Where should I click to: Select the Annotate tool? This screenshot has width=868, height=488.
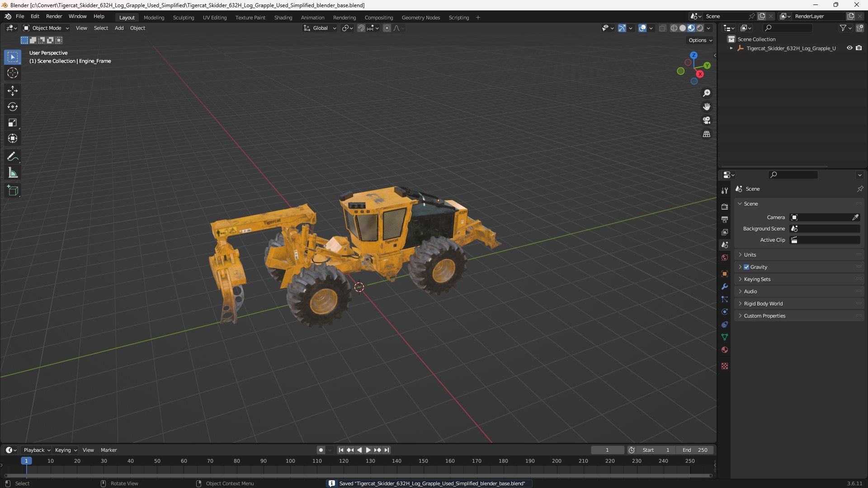tap(13, 157)
